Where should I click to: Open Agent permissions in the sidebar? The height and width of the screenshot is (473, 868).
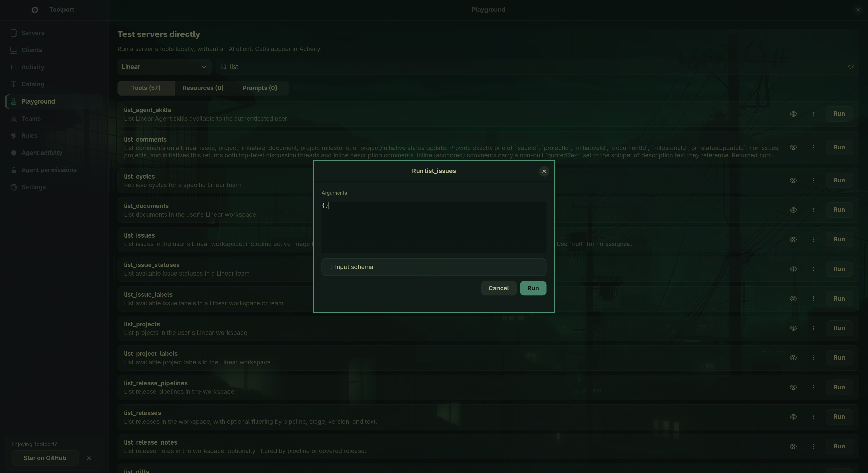click(54, 170)
